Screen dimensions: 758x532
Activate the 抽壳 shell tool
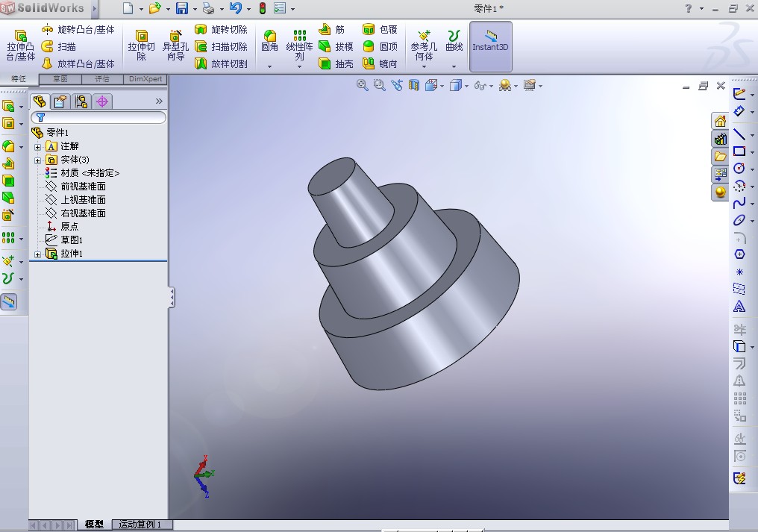tap(336, 64)
